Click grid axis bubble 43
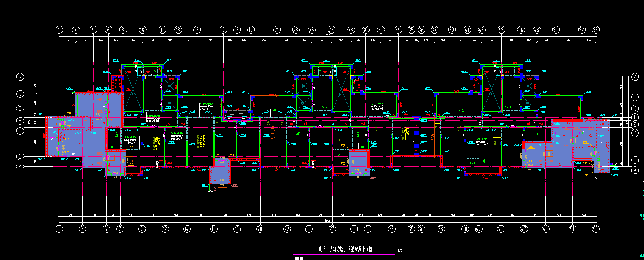Screen dimensions: 644x260 tap(482, 30)
